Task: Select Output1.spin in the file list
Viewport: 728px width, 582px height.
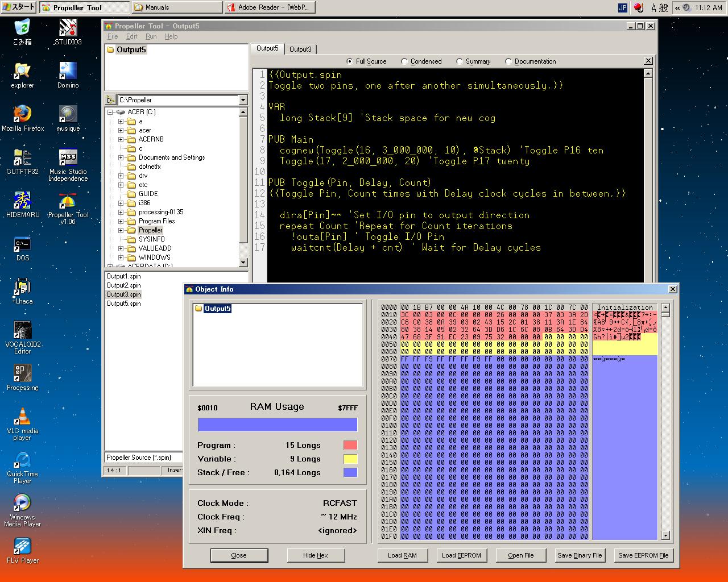Action: point(124,276)
